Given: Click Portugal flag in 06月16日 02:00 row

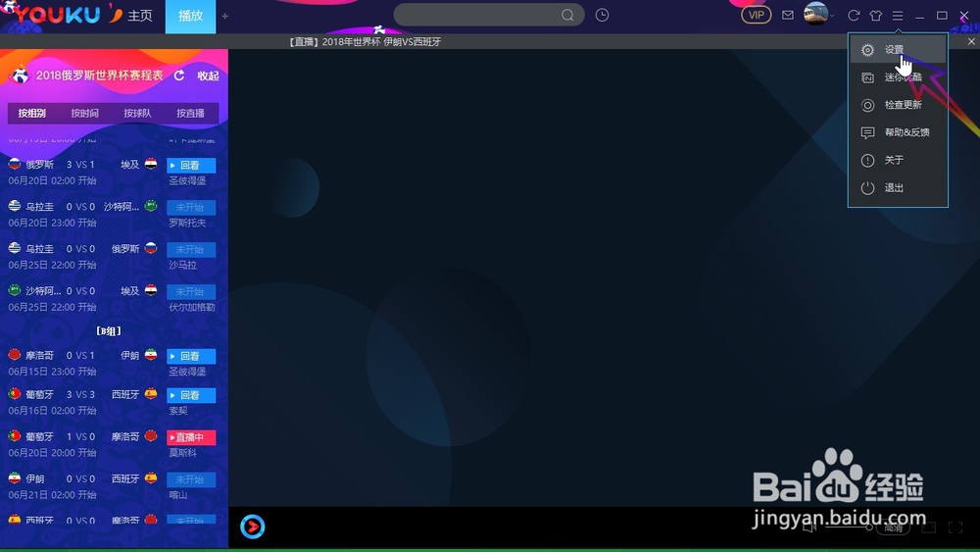Looking at the screenshot, I should pyautogui.click(x=15, y=394).
